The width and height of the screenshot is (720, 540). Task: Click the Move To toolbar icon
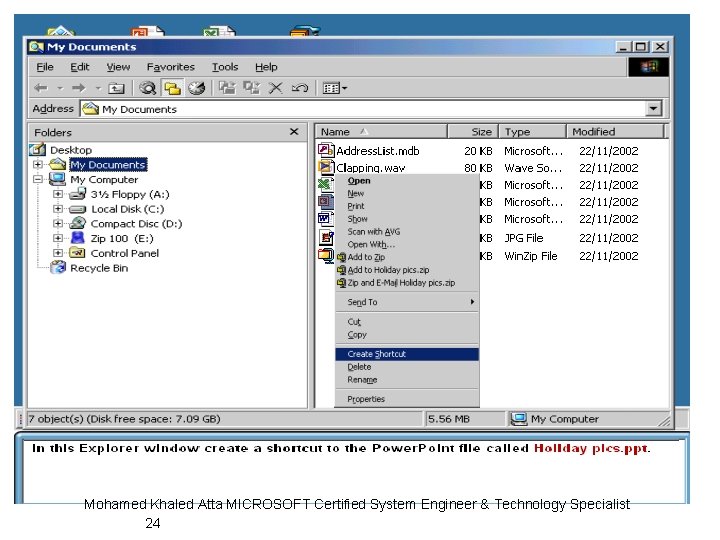click(x=227, y=88)
